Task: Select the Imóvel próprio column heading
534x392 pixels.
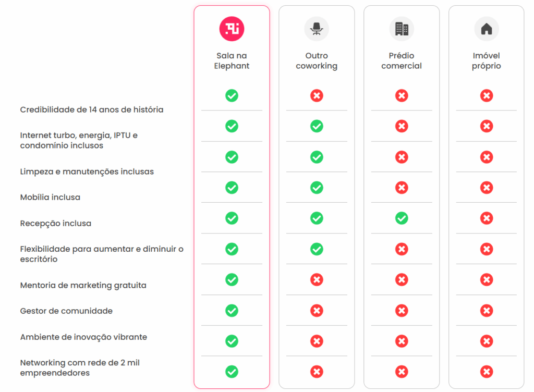Action: tap(487, 60)
